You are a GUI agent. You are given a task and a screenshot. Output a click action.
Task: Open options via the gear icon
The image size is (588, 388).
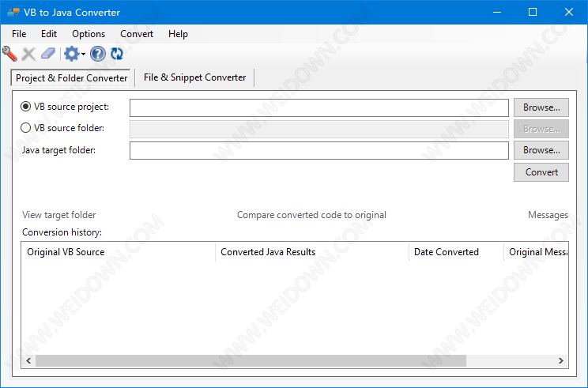coord(72,54)
